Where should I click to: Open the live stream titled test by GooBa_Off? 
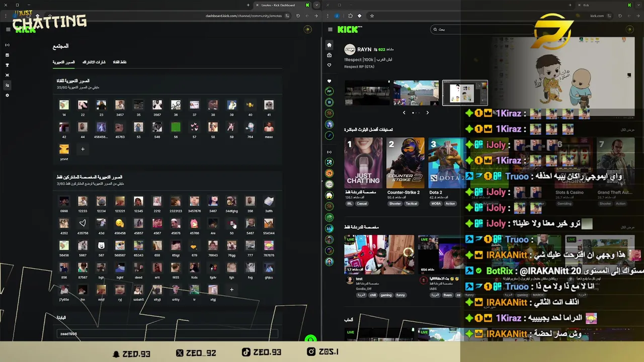pos(379,254)
